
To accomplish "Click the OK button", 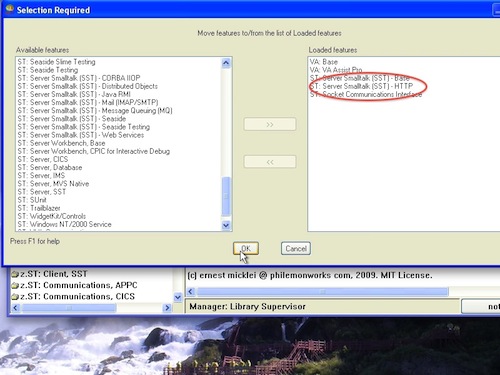I will (246, 248).
